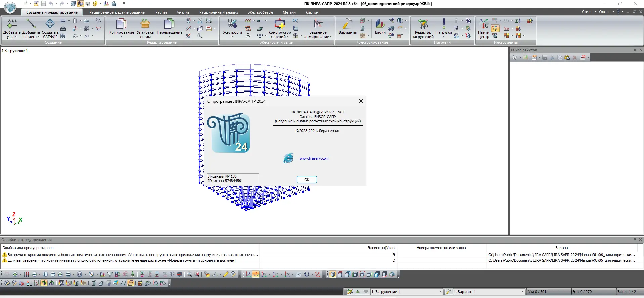Click the camera screenshot icon in title toolbar
Image resolution: width=644 pixels, height=298 pixels.
click(88, 4)
